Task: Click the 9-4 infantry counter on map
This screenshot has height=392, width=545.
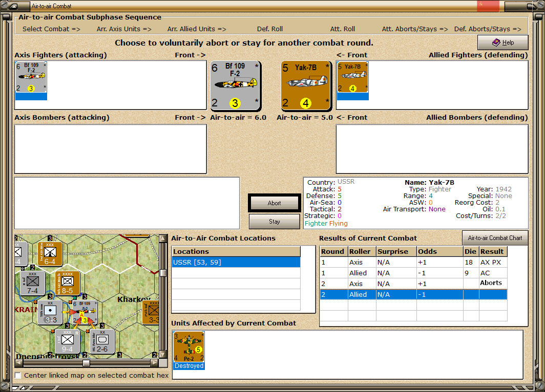Action: [67, 341]
